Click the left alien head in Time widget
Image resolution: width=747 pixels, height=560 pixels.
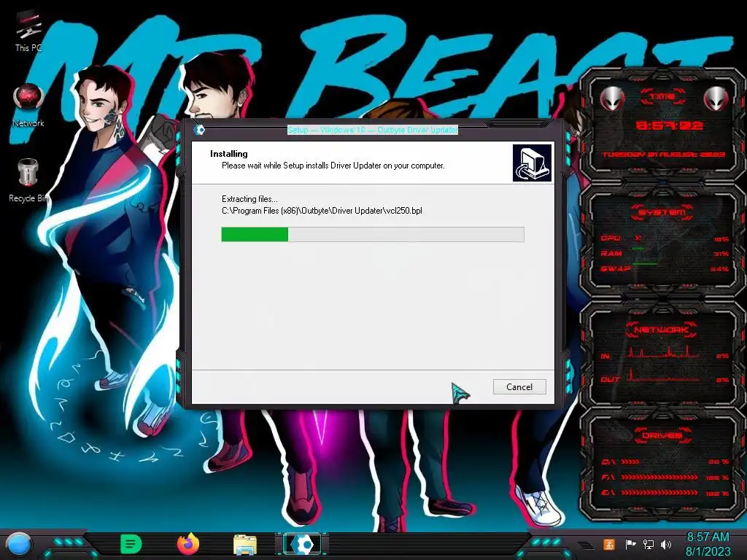(612, 98)
